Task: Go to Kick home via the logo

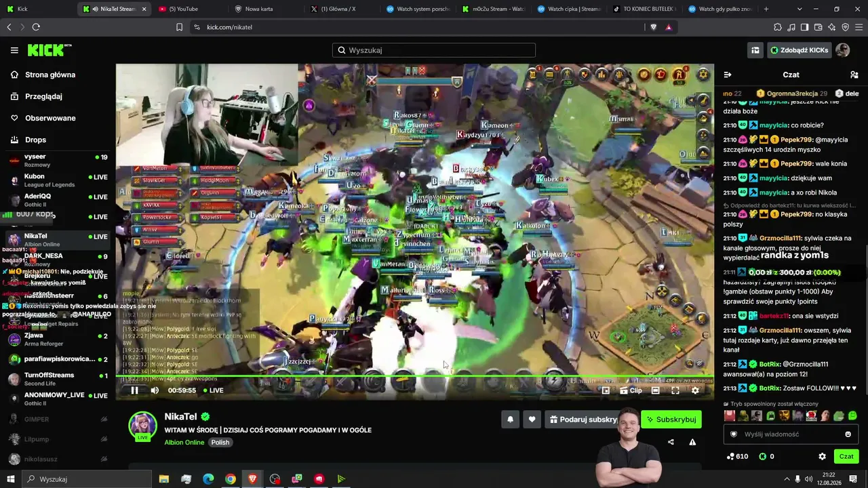Action: (49, 50)
